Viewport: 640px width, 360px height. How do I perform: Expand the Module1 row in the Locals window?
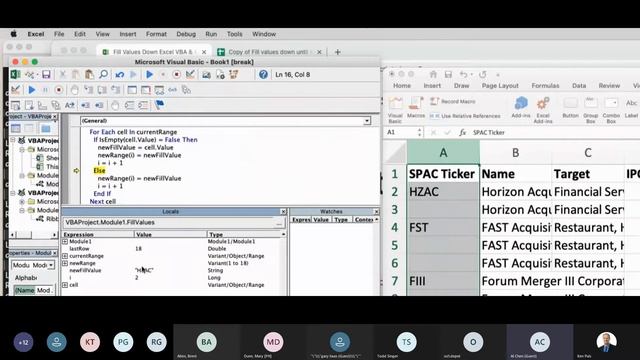(65, 242)
